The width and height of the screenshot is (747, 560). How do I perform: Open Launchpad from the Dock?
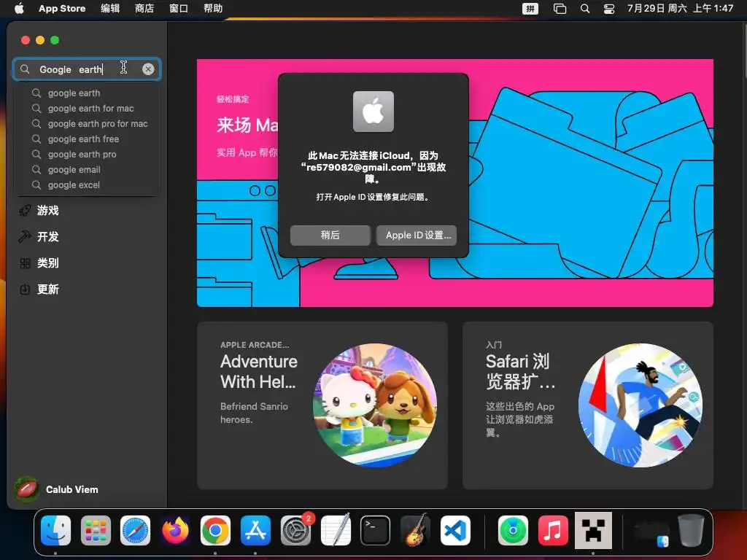[x=96, y=531]
